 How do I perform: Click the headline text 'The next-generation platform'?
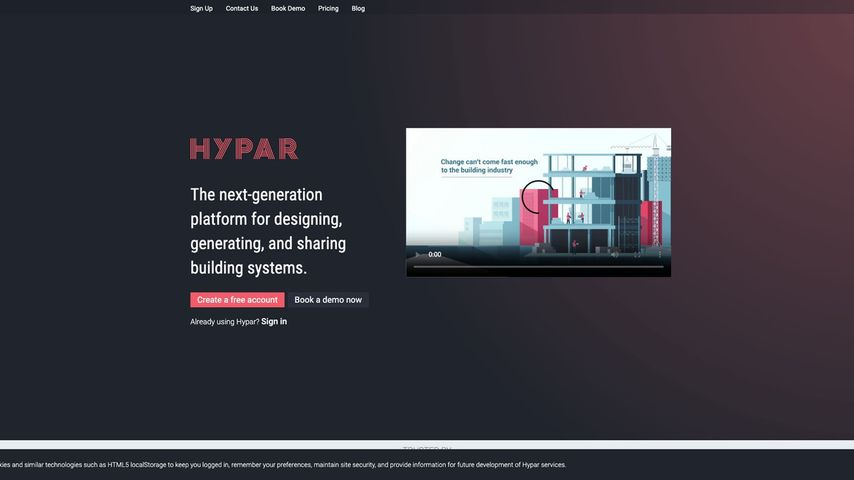268,231
